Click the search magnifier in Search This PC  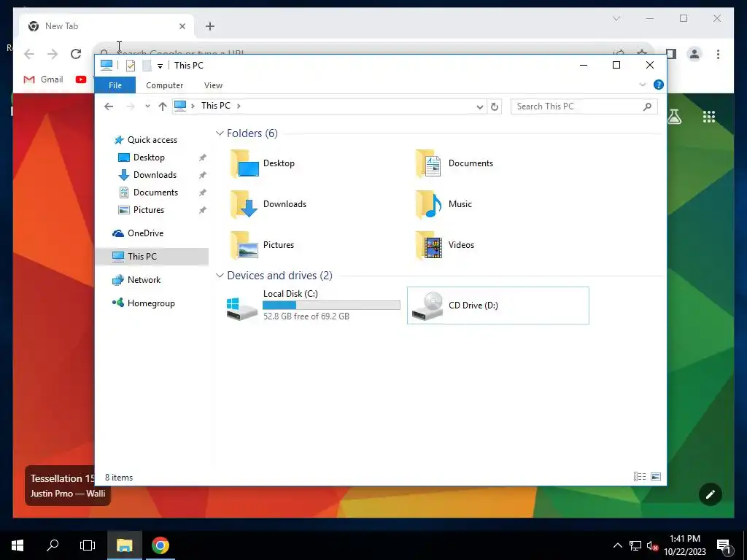pos(647,106)
